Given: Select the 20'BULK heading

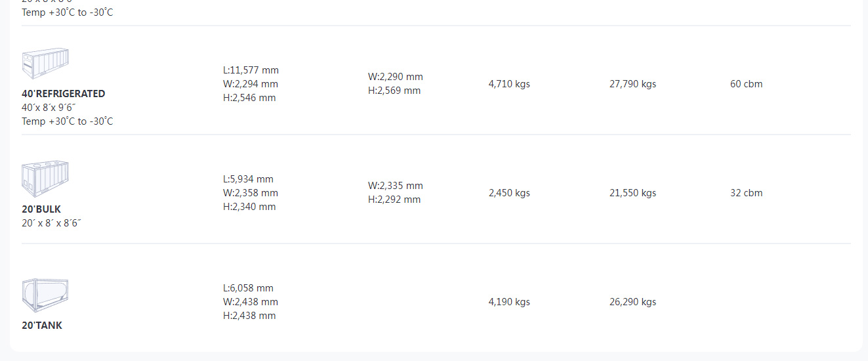Looking at the screenshot, I should [41, 209].
